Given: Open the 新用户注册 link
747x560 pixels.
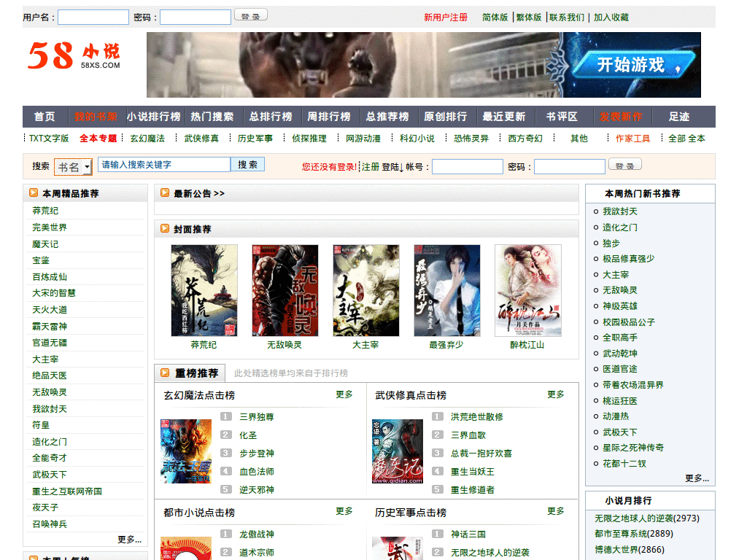Looking at the screenshot, I should point(446,17).
